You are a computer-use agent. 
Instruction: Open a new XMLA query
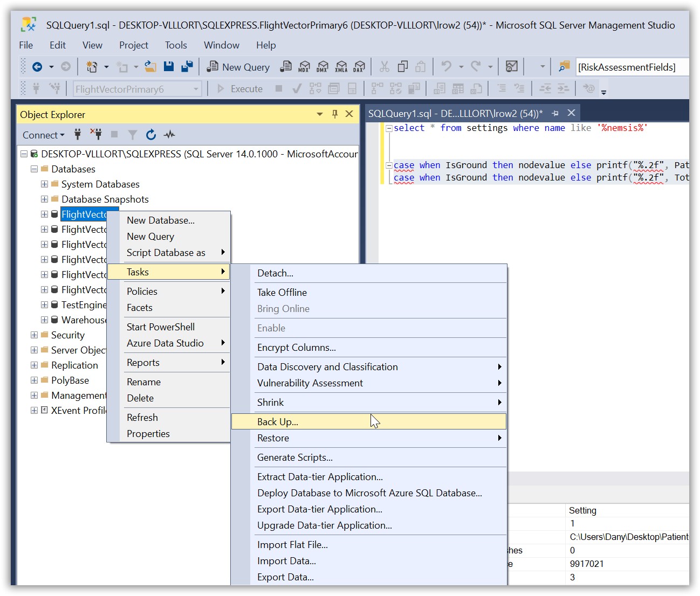click(341, 66)
